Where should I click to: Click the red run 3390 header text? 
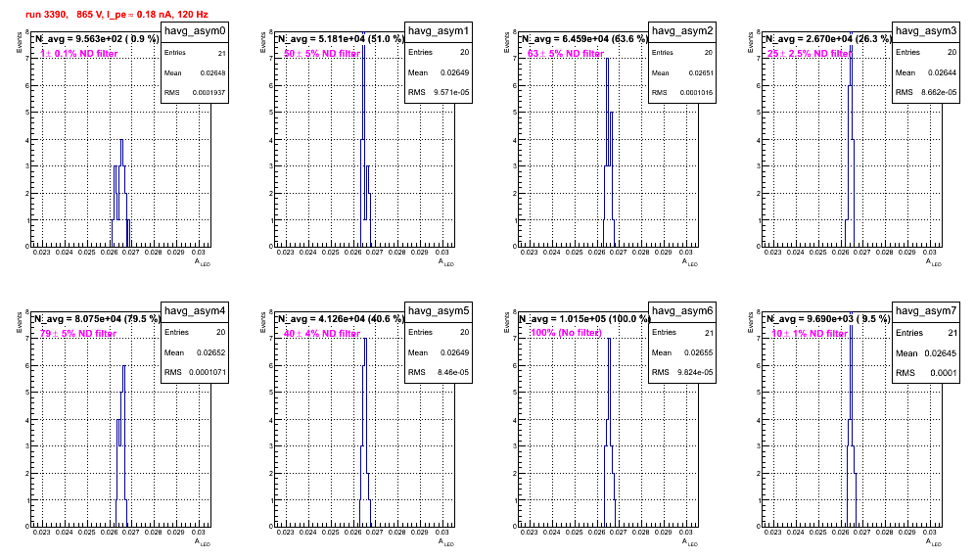[x=116, y=15]
